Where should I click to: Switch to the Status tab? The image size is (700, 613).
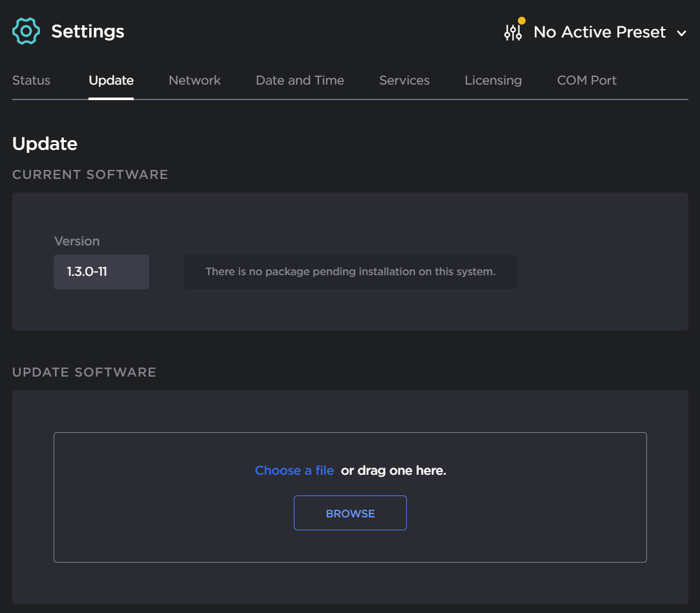tap(31, 81)
